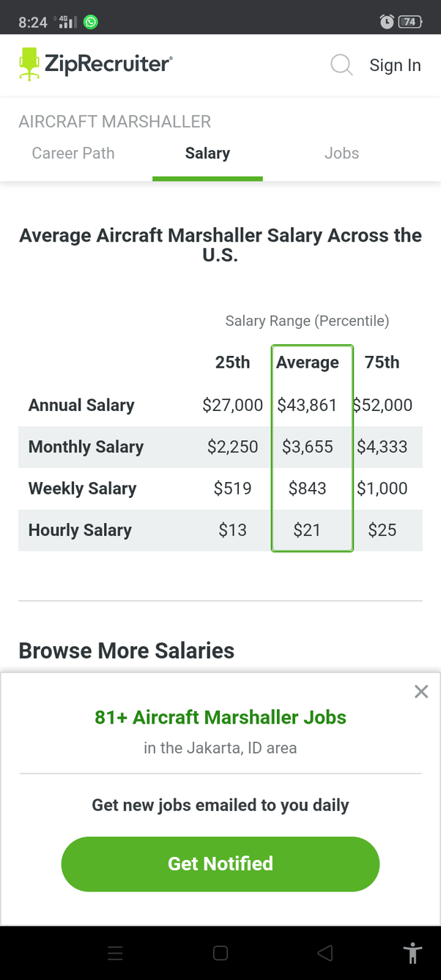Tap the WhatsApp status bar icon
The image size is (441, 980).
91,22
